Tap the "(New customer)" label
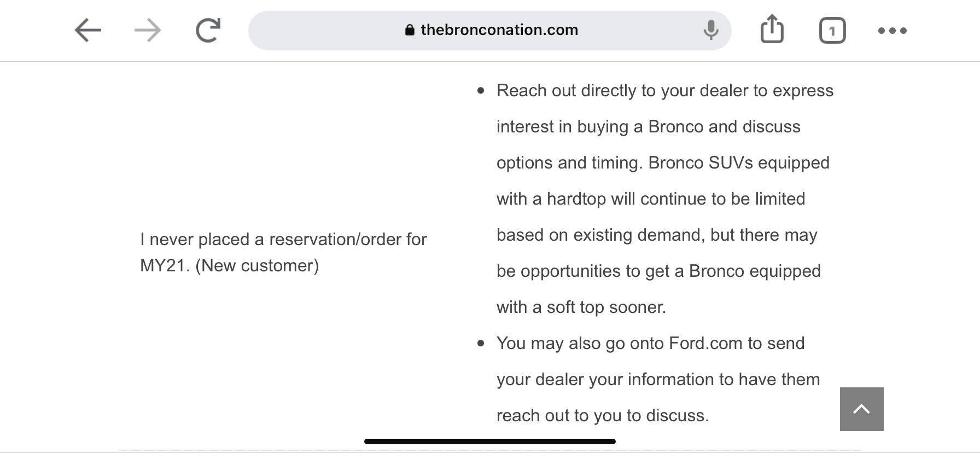The width and height of the screenshot is (980, 453). click(x=257, y=265)
